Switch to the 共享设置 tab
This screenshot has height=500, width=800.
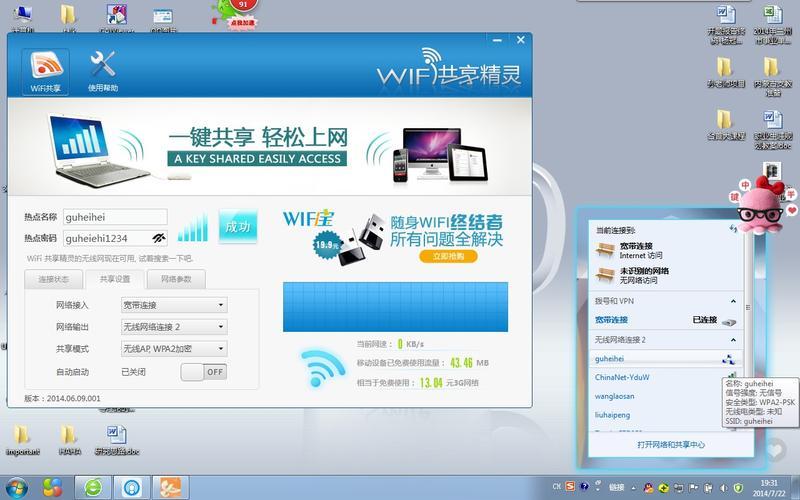(x=115, y=279)
